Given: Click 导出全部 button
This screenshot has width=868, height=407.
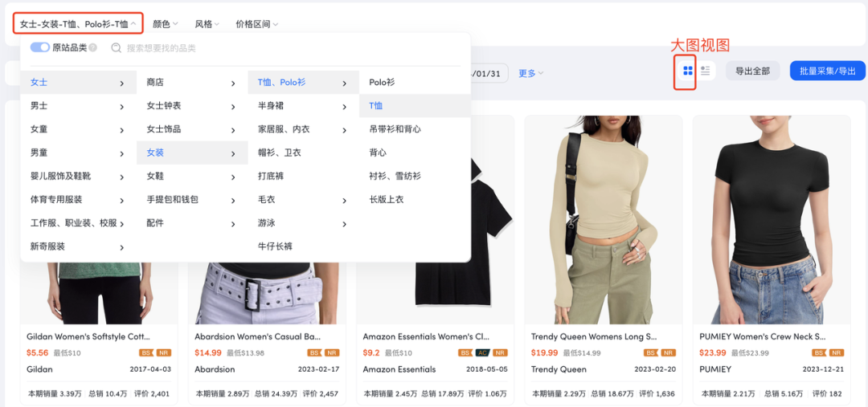Looking at the screenshot, I should (753, 71).
